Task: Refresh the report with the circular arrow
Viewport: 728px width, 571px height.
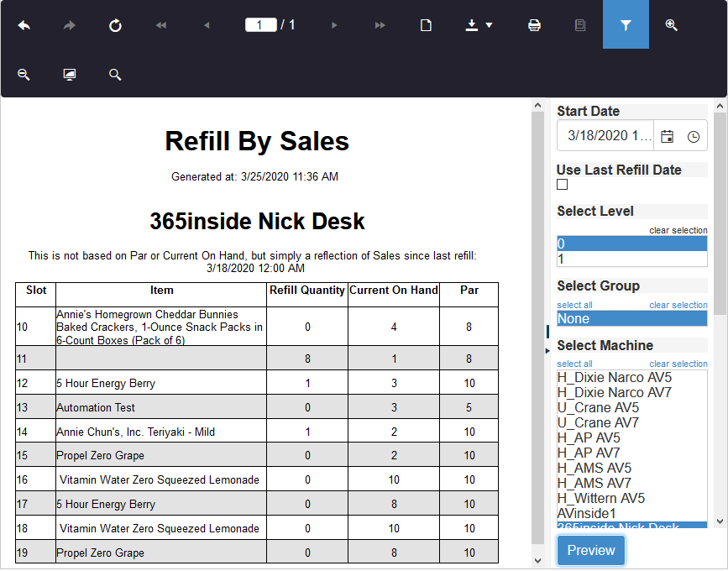Action: click(x=115, y=25)
